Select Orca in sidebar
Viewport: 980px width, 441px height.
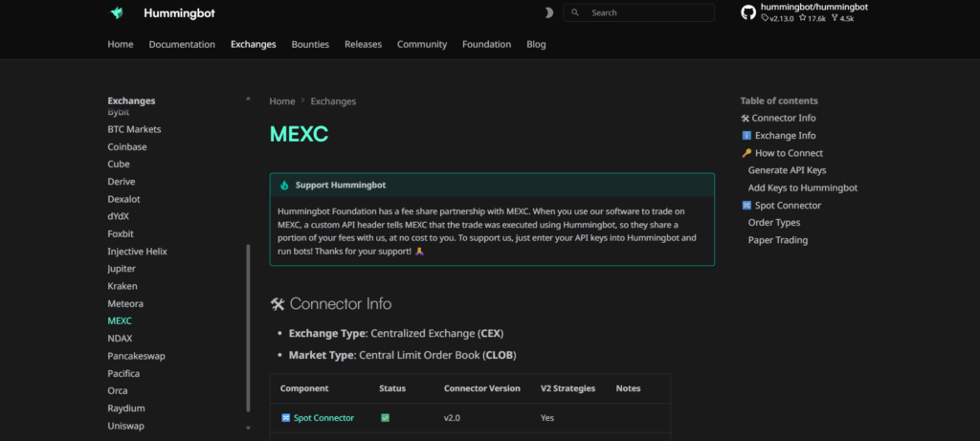pyautogui.click(x=118, y=391)
